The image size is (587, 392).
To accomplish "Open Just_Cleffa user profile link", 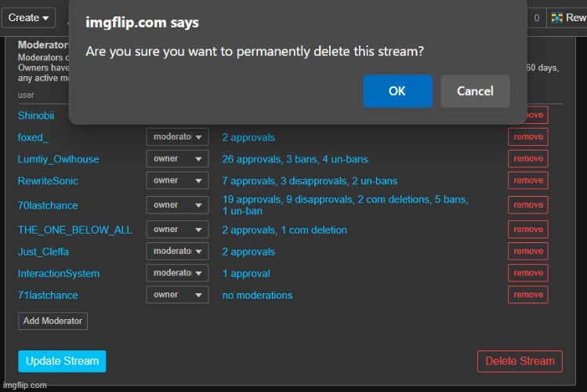I will pos(43,252).
